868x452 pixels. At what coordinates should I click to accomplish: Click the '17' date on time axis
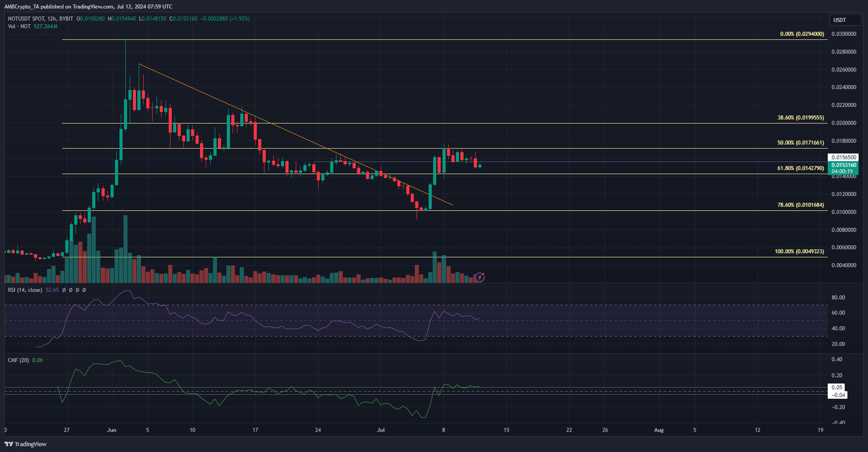pyautogui.click(x=255, y=430)
